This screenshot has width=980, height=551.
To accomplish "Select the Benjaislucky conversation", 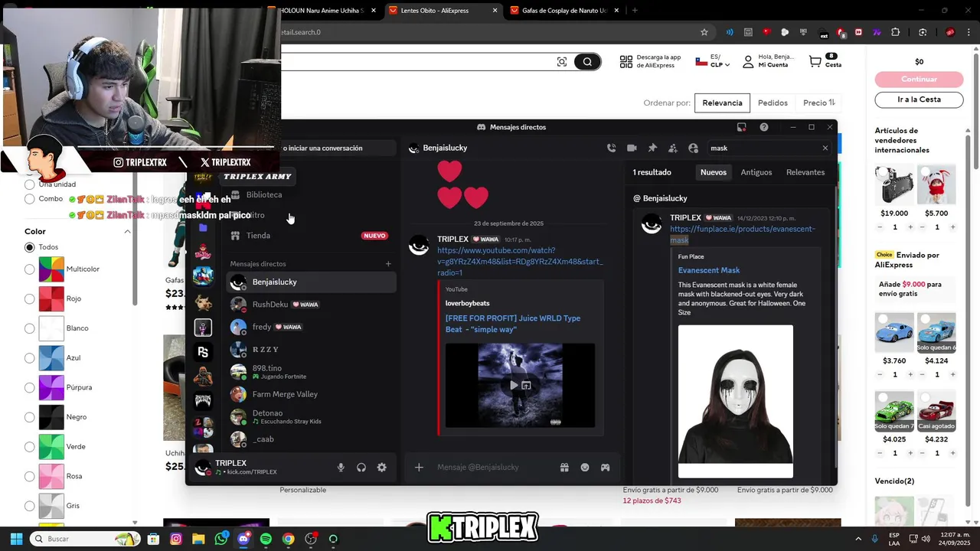I will click(x=311, y=282).
